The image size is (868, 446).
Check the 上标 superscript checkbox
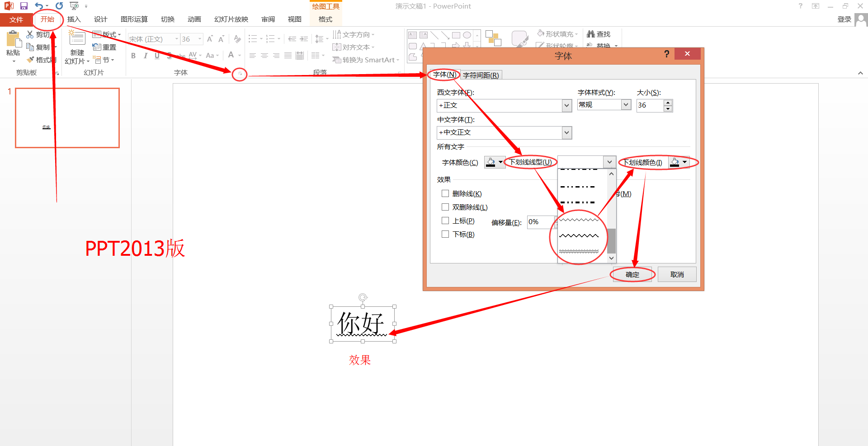(445, 221)
